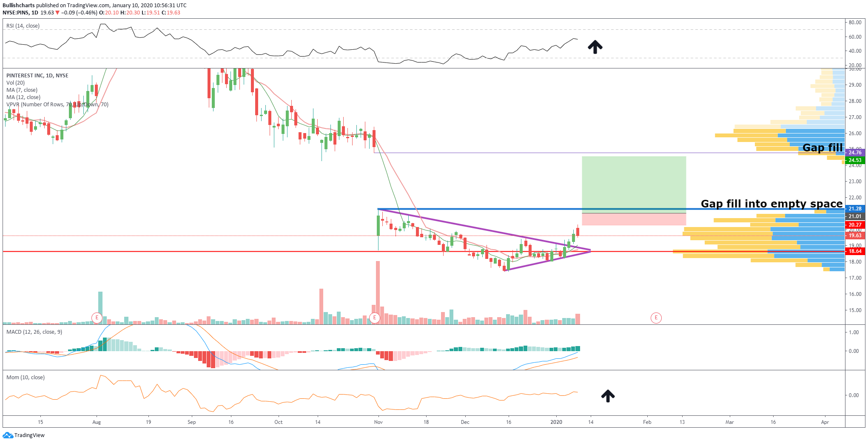This screenshot has height=443, width=868.
Task: Click the red 20.27 price label
Action: 855,225
